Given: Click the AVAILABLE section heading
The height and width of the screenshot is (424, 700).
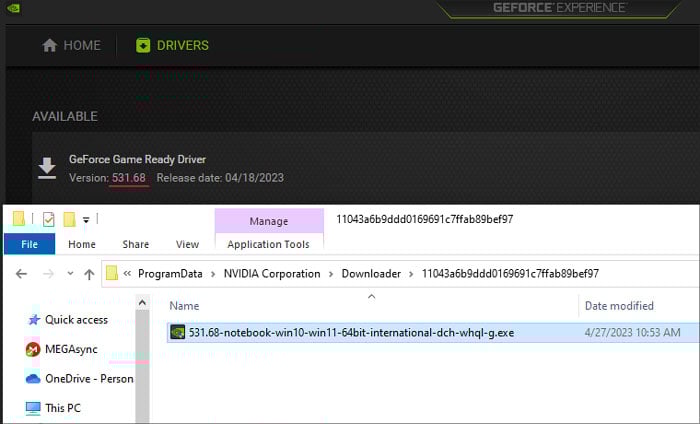Looking at the screenshot, I should tap(65, 116).
